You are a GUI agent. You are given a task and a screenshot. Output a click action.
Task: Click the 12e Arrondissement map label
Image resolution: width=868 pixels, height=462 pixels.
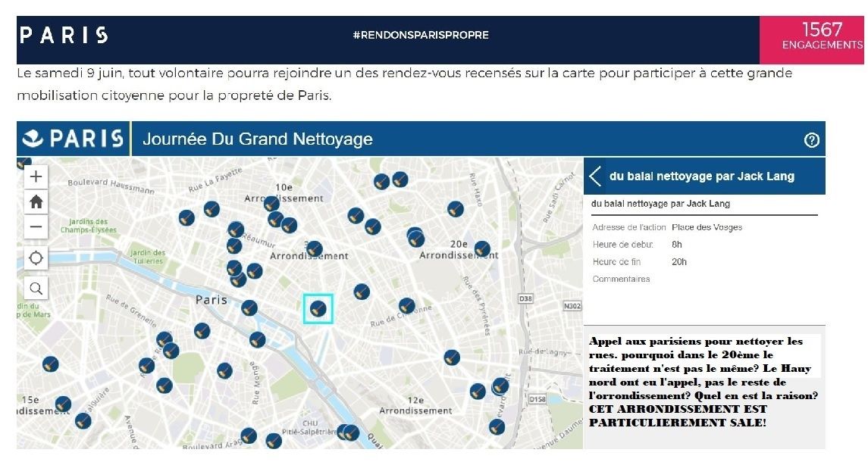click(415, 405)
